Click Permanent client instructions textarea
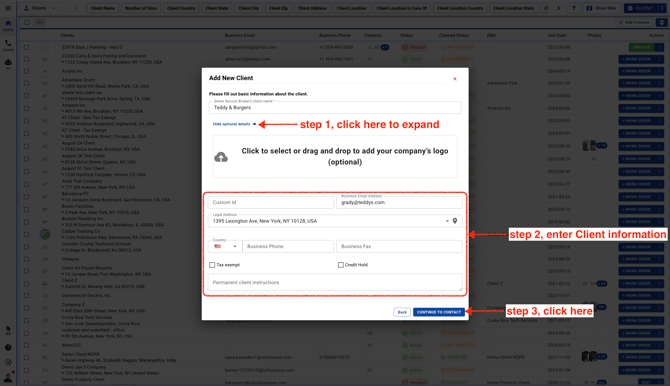Viewport: 670px width, 386px height. pos(335,283)
